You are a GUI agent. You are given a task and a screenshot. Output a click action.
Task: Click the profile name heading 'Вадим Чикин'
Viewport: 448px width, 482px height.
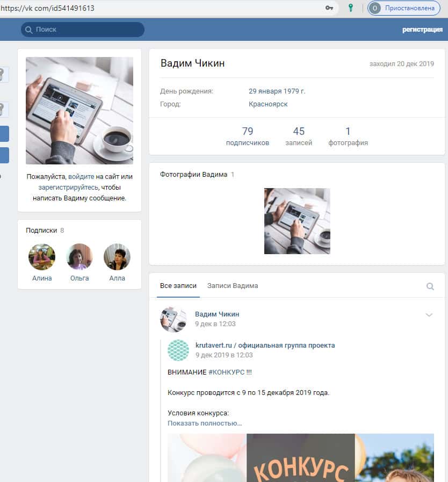pyautogui.click(x=192, y=63)
